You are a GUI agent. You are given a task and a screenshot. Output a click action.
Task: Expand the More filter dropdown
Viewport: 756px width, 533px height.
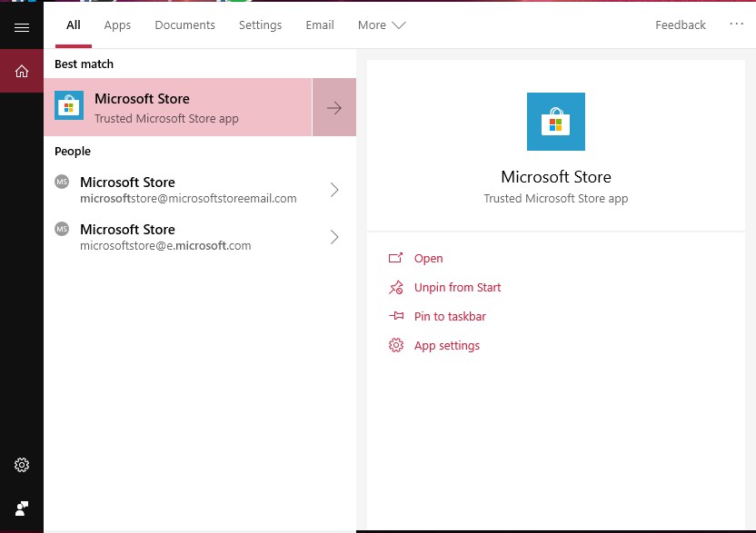[382, 25]
